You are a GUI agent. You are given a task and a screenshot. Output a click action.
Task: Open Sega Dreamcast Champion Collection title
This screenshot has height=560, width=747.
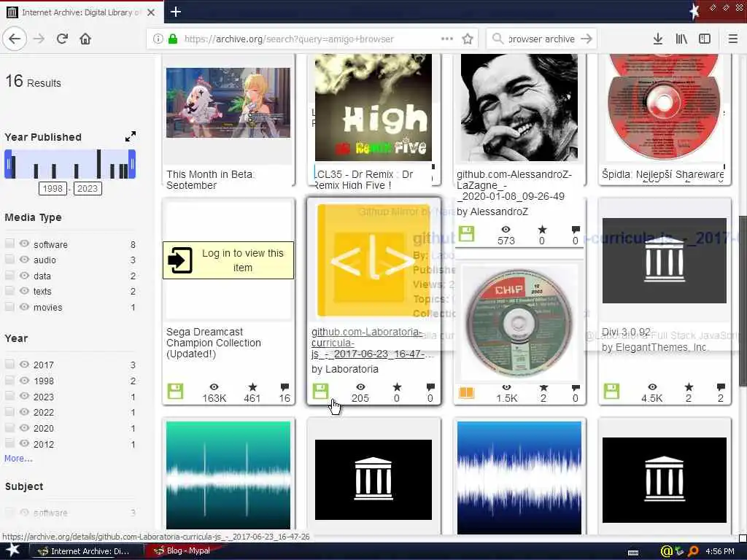coord(214,343)
